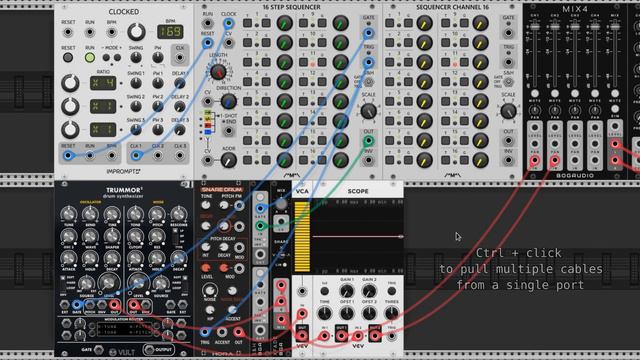Click the MIX4 CH4 level fader
The width and height of the screenshot is (640, 360).
click(x=595, y=27)
